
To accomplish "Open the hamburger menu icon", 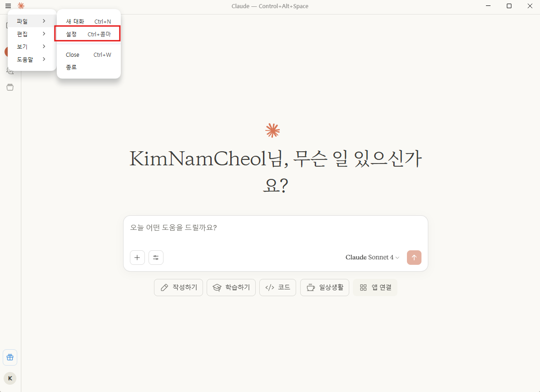I will tap(8, 6).
